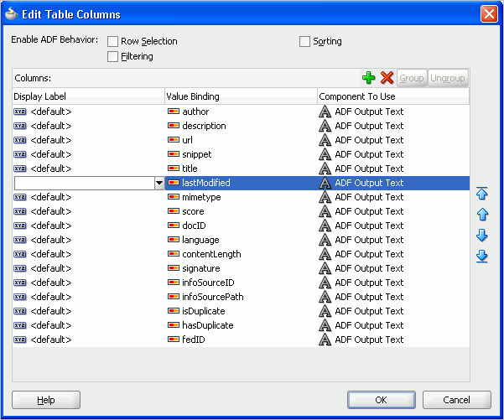The width and height of the screenshot is (504, 420).
Task: Click the red X delete column icon
Action: pyautogui.click(x=387, y=78)
